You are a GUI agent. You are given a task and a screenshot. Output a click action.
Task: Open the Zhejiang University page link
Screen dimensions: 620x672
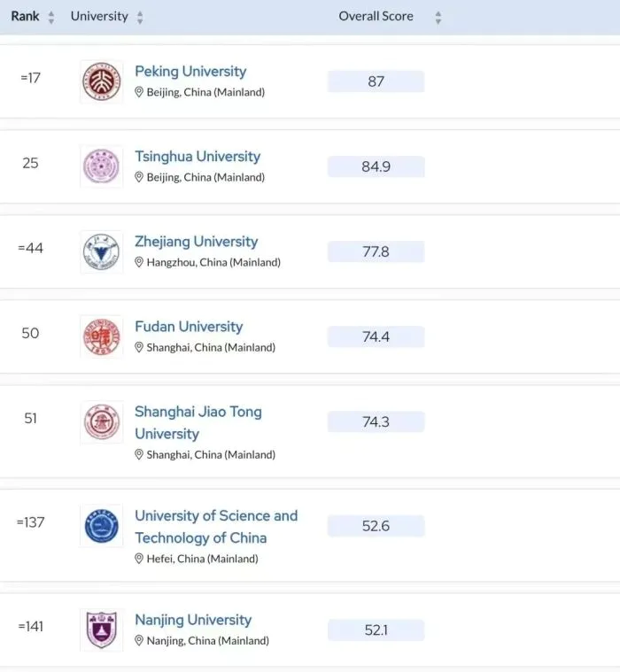click(x=196, y=242)
